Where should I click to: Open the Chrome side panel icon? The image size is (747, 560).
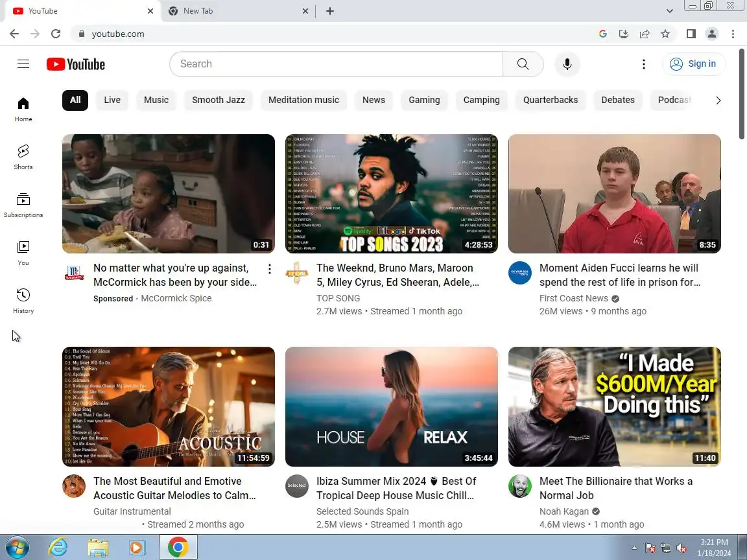click(x=691, y=34)
